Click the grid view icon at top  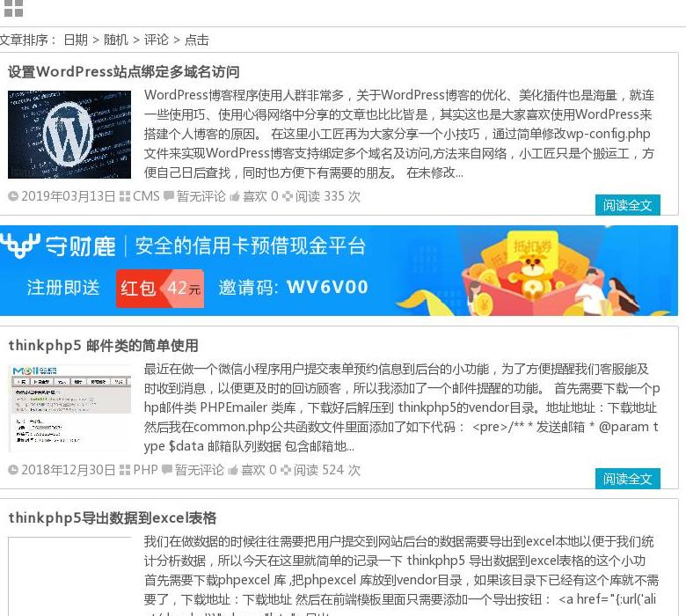(x=13, y=8)
